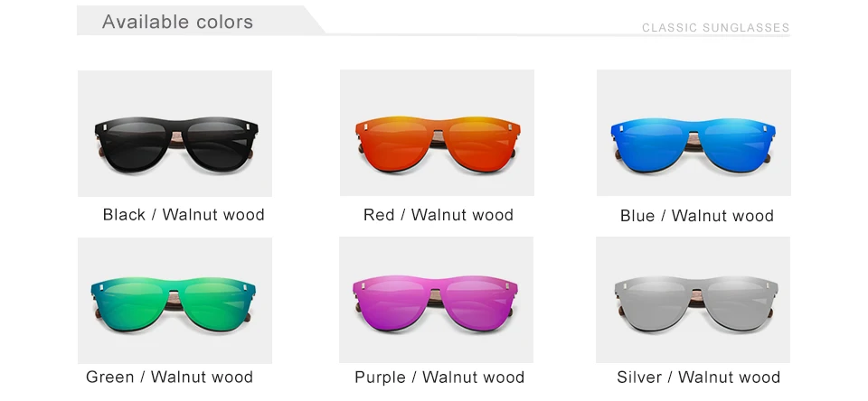
Task: Click the Green / Walnut wood label
Action: (169, 378)
